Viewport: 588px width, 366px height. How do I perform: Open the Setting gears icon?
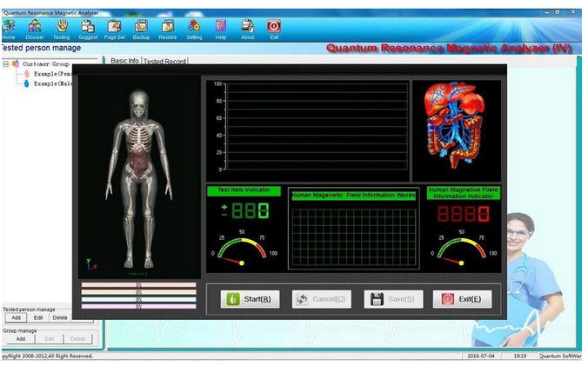(x=194, y=30)
